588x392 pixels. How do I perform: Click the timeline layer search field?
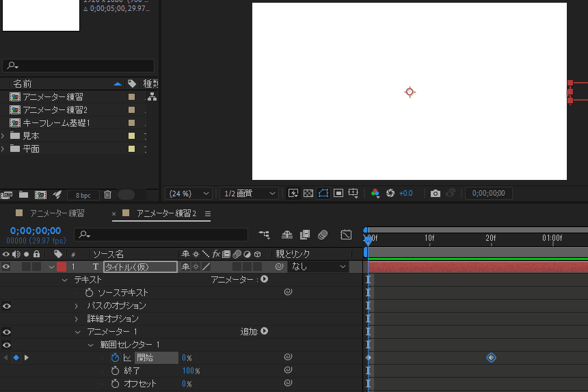(161, 235)
